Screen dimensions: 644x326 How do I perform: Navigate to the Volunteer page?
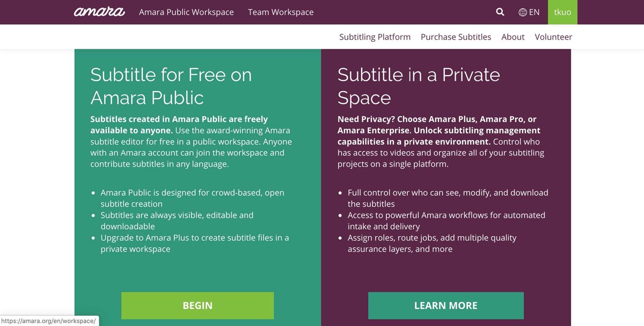pyautogui.click(x=553, y=37)
